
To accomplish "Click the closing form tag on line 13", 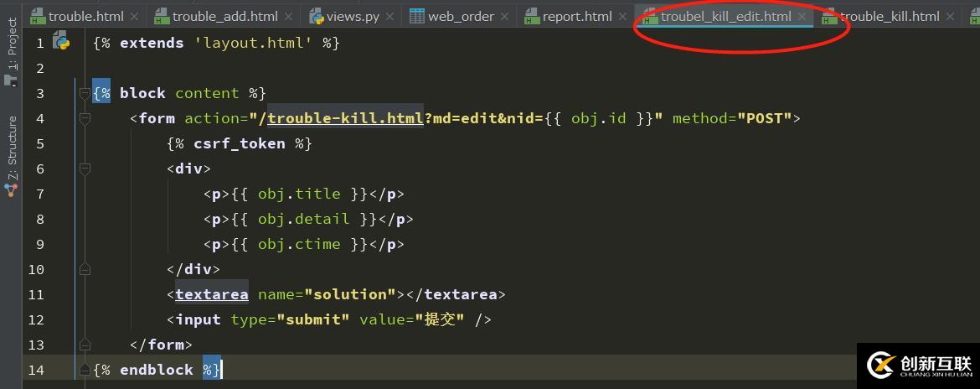I will [x=162, y=345].
